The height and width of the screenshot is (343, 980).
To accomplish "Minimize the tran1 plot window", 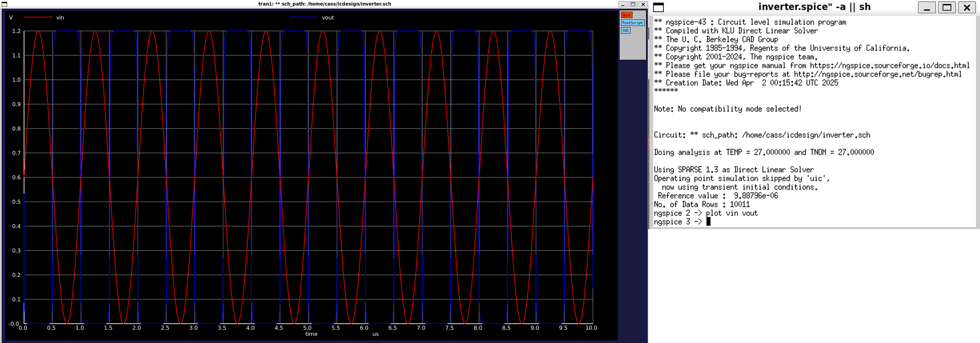I will pyautogui.click(x=623, y=4).
